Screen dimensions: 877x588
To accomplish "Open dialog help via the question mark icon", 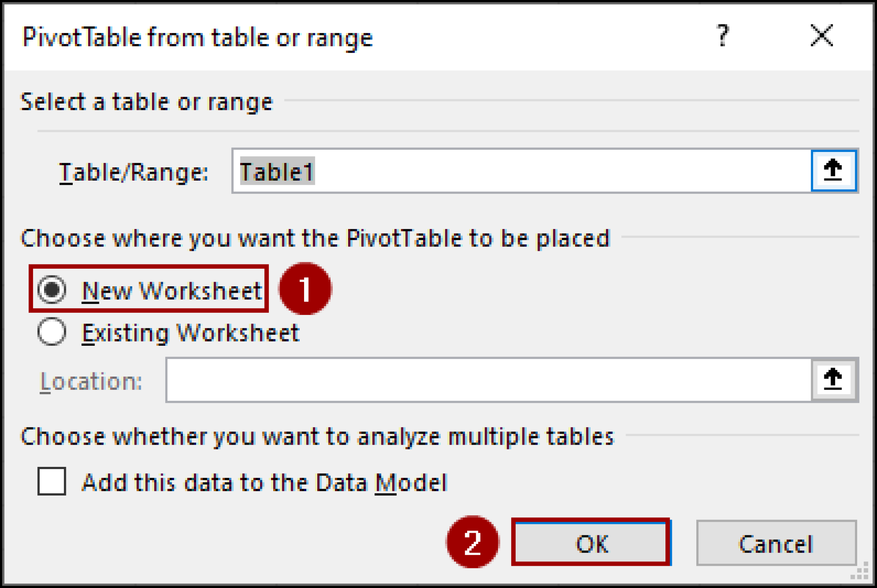I will point(723,38).
